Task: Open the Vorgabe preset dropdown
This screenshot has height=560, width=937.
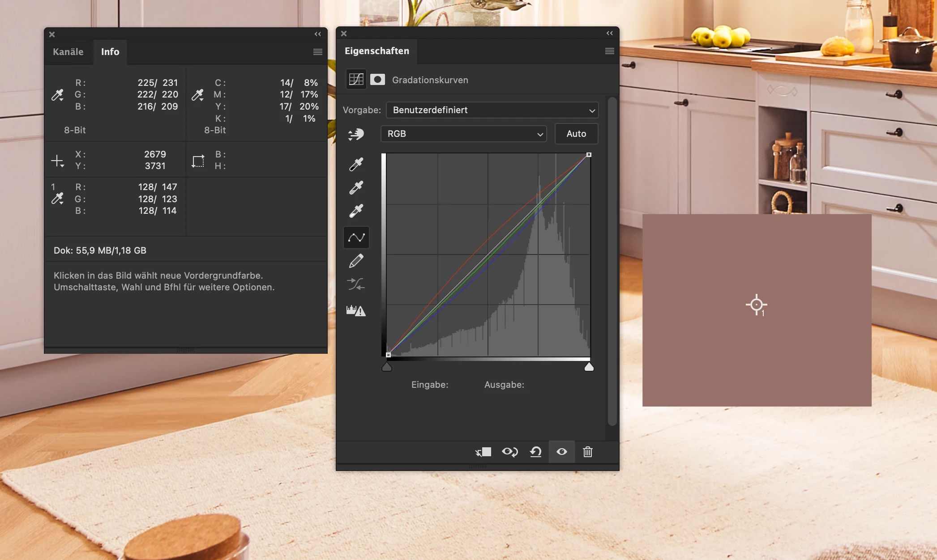Action: point(492,110)
